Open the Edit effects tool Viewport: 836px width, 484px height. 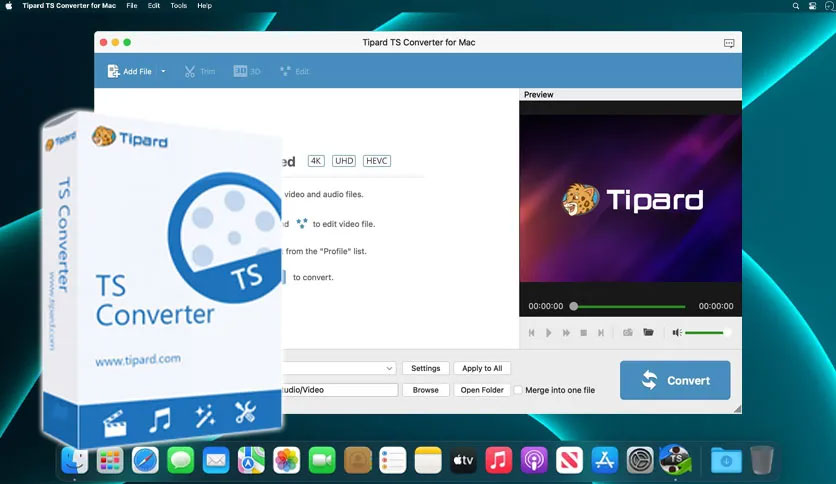294,71
